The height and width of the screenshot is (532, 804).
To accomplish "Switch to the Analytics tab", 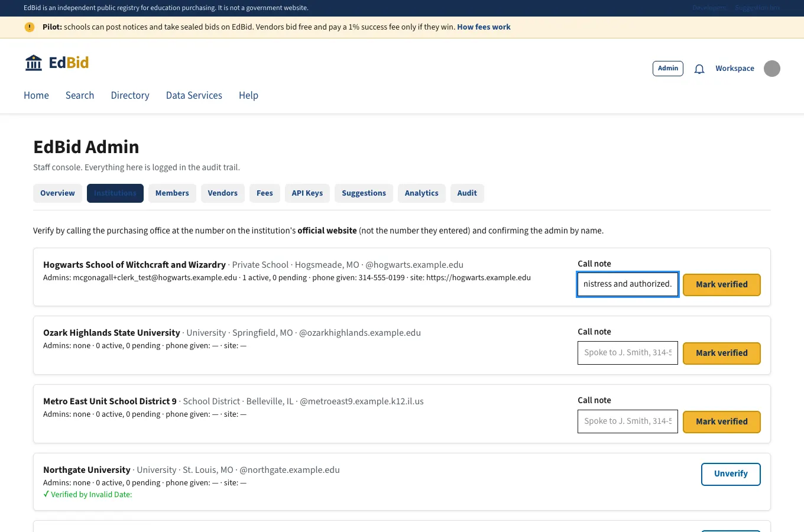I will point(422,193).
